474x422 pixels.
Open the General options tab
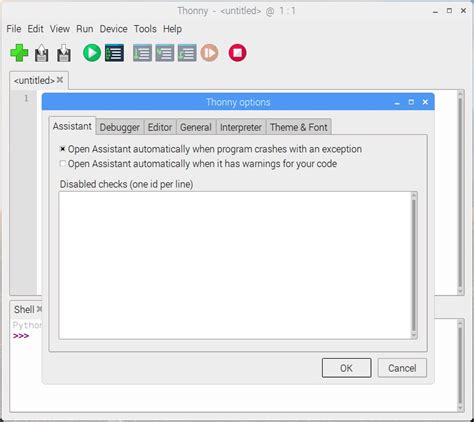pyautogui.click(x=196, y=127)
